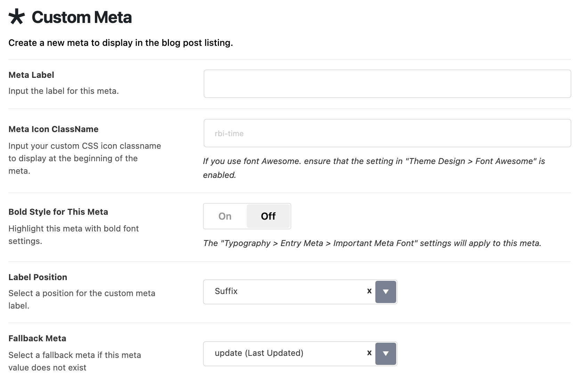This screenshot has width=579, height=392.
Task: Click 'Select a position for the custom meta' text
Action: point(82,300)
